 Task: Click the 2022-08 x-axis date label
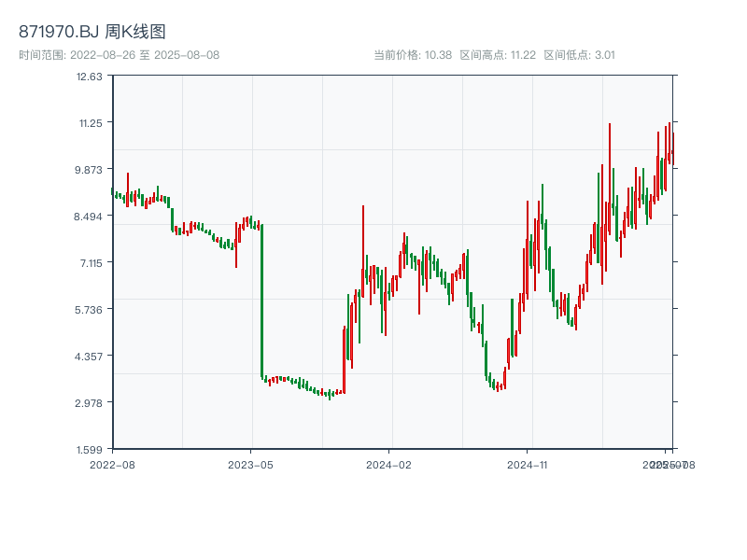point(112,464)
